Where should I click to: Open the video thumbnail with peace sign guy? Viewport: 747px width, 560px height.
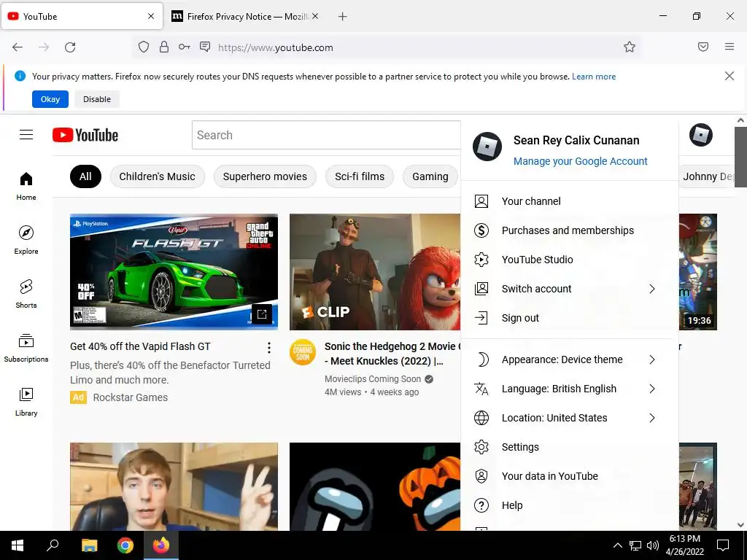pyautogui.click(x=174, y=486)
